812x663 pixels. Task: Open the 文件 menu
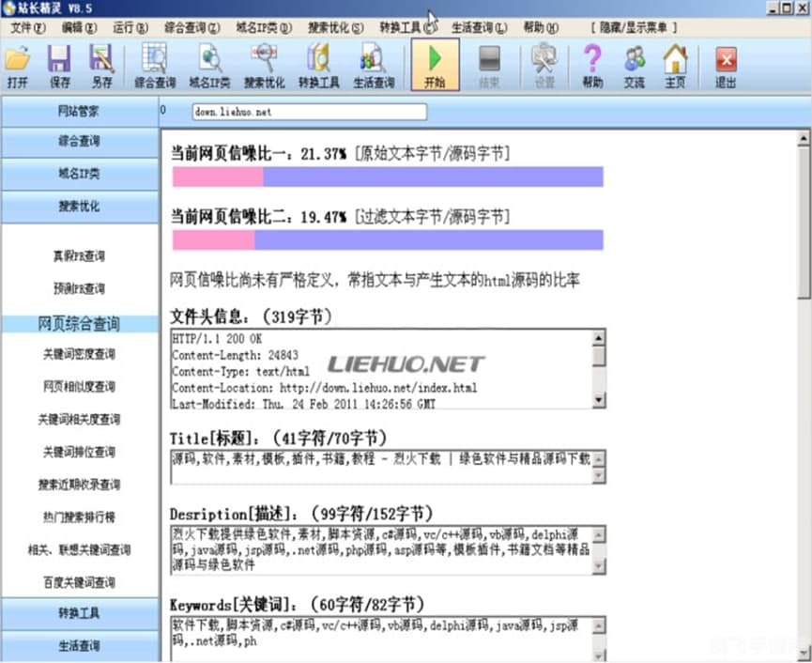click(x=26, y=27)
